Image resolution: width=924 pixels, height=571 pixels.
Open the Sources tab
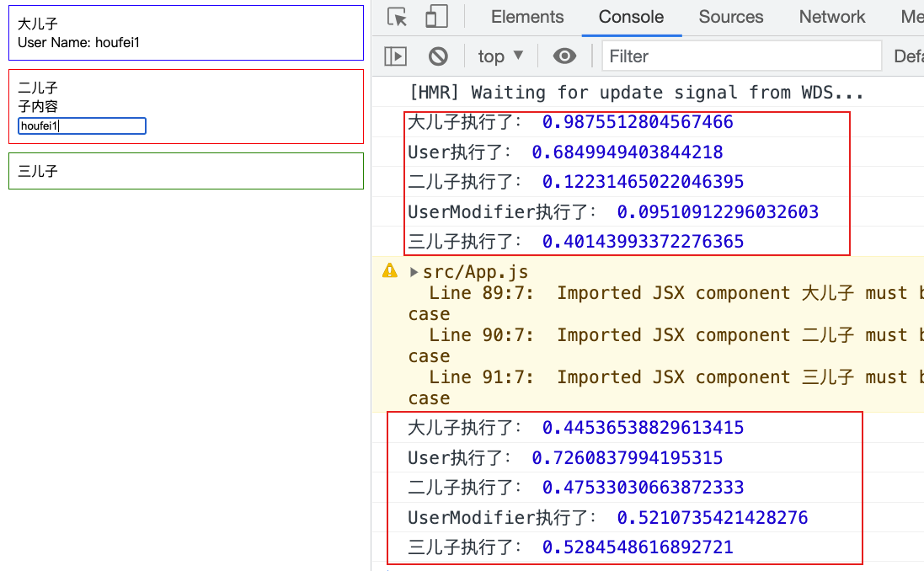click(730, 17)
